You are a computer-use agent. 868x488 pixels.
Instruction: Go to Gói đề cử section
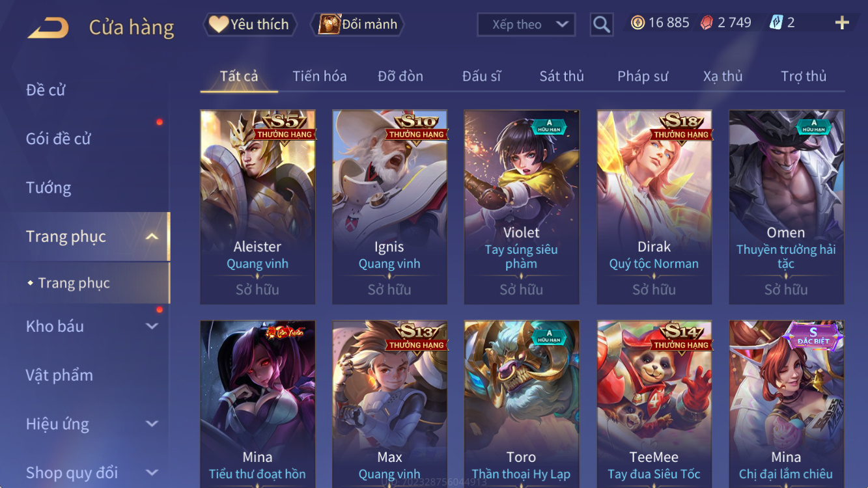click(x=58, y=139)
